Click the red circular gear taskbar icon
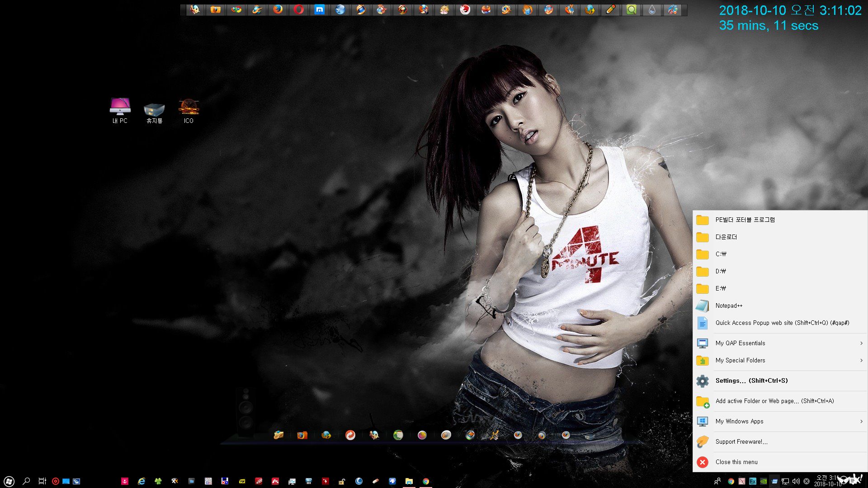 click(x=56, y=481)
